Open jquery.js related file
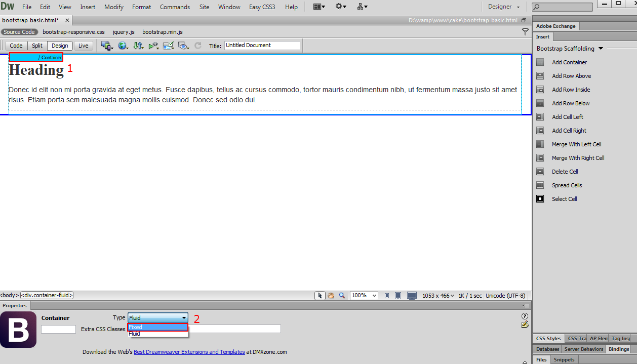This screenshot has width=637, height=364. [x=124, y=32]
